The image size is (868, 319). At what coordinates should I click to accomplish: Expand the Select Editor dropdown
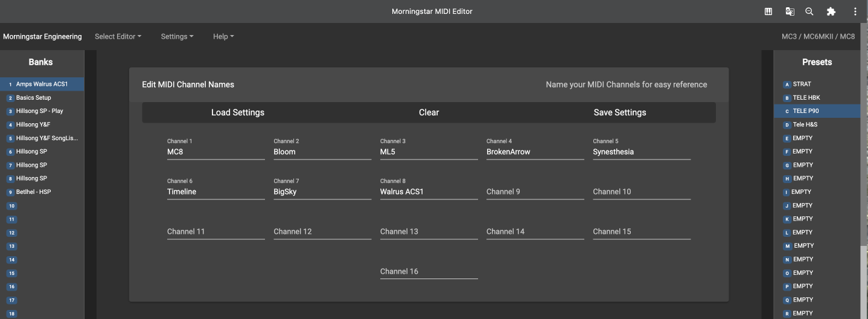coord(118,37)
